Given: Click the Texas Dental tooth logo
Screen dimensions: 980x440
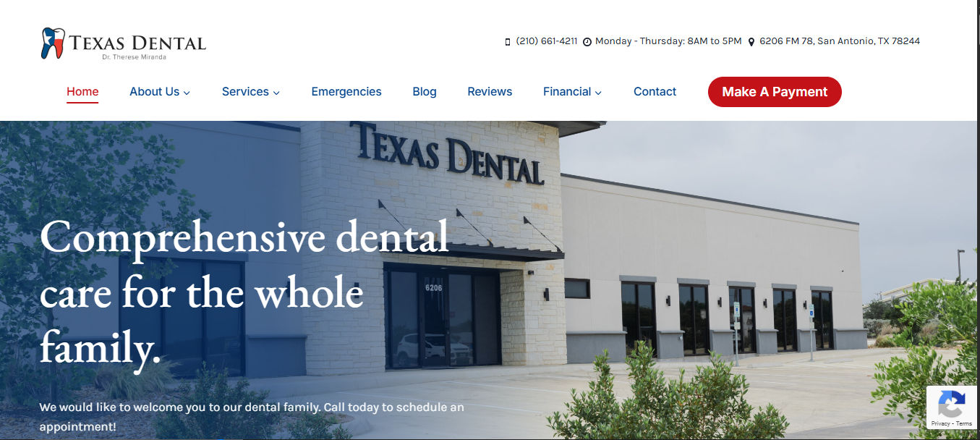Looking at the screenshot, I should 53,43.
